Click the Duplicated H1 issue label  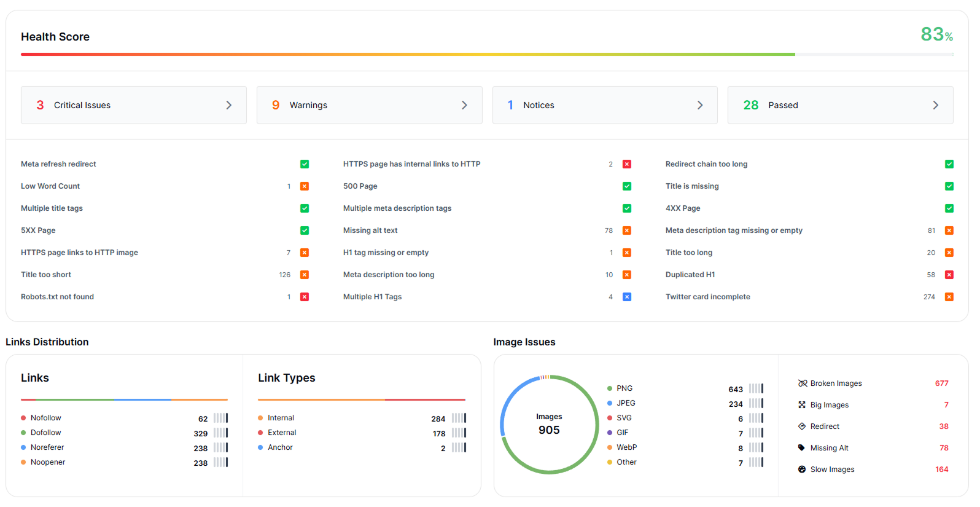point(690,275)
